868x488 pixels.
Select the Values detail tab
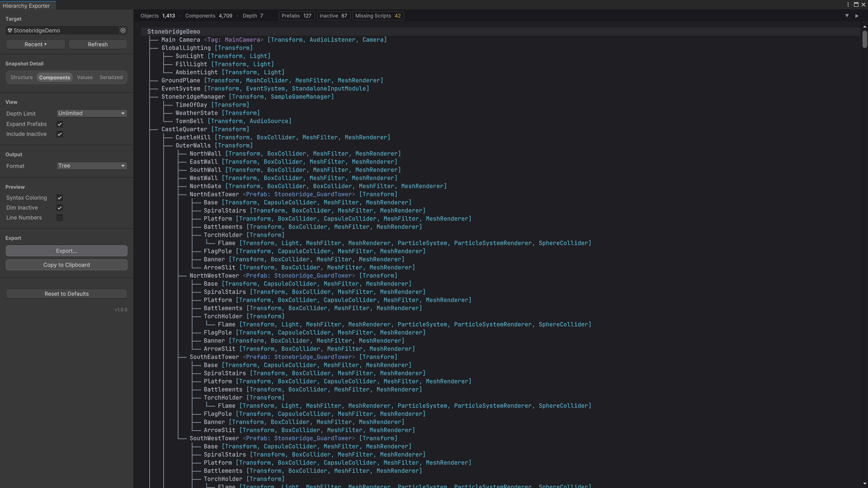pyautogui.click(x=85, y=77)
